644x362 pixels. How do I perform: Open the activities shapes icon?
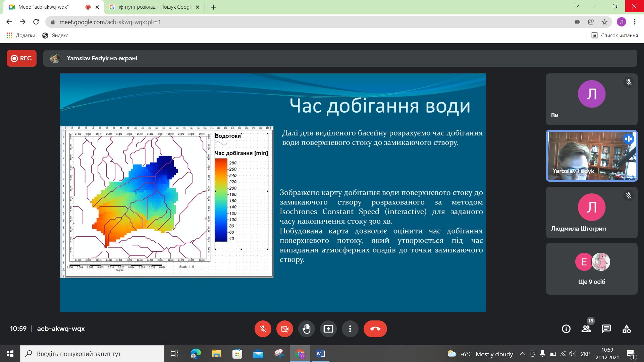(x=627, y=329)
